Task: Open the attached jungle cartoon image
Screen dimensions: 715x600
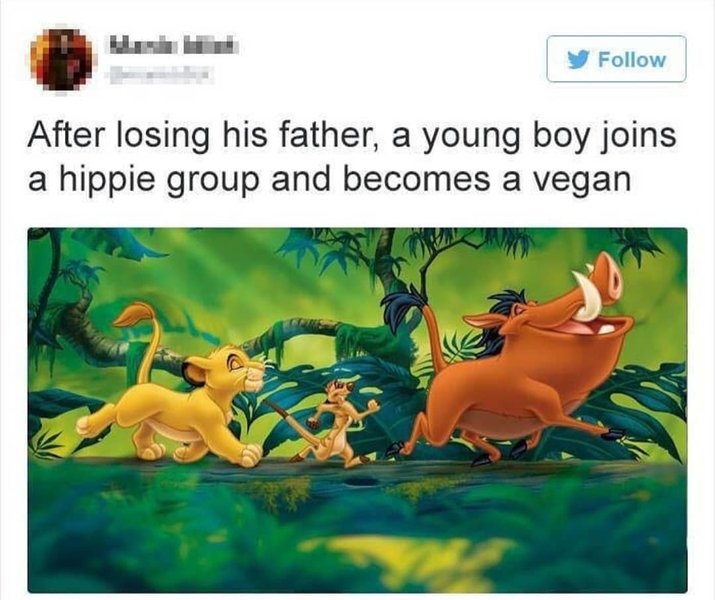Action: (358, 410)
